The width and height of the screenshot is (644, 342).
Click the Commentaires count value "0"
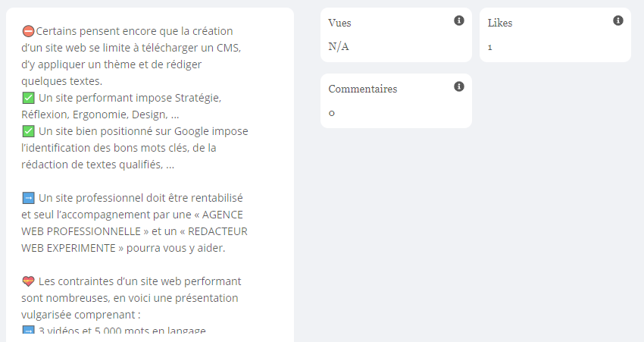tap(332, 113)
